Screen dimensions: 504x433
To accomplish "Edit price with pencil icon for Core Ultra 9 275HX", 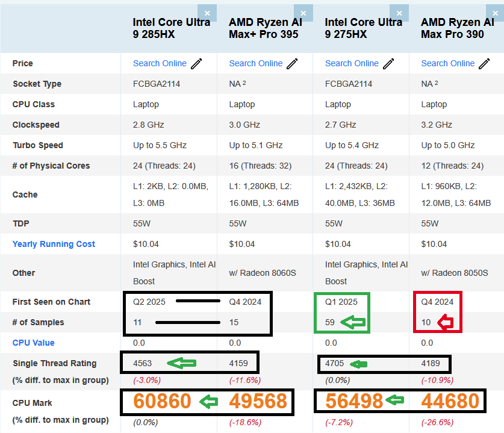I will coord(388,64).
